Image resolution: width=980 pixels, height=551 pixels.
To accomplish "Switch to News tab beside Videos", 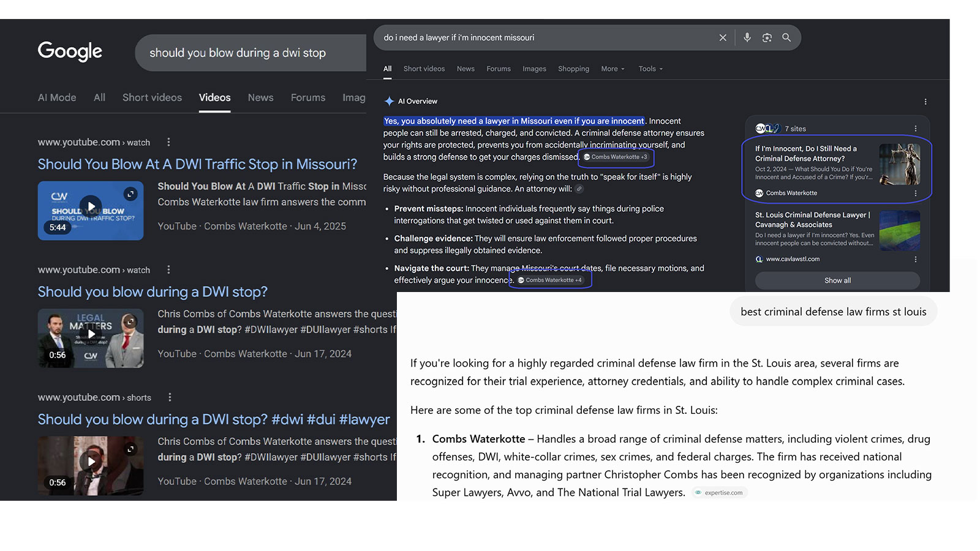I will coord(261,98).
